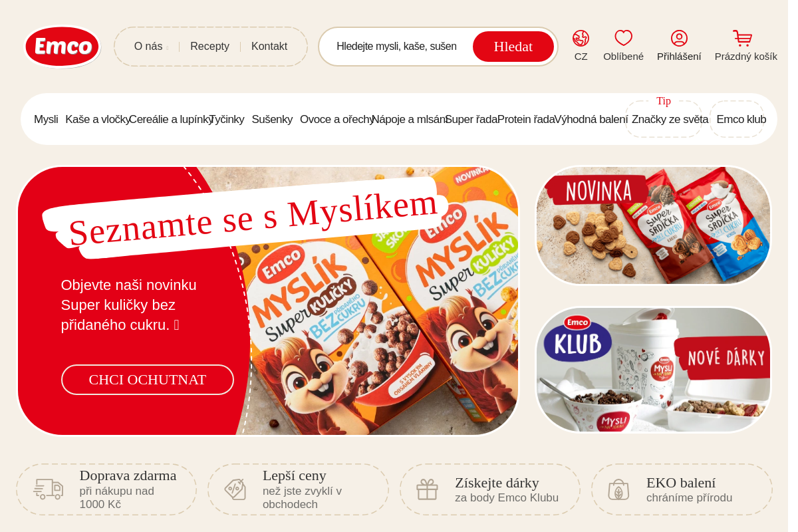Click the EKO balení bag icon
The width and height of the screenshot is (798, 532).
[618, 489]
